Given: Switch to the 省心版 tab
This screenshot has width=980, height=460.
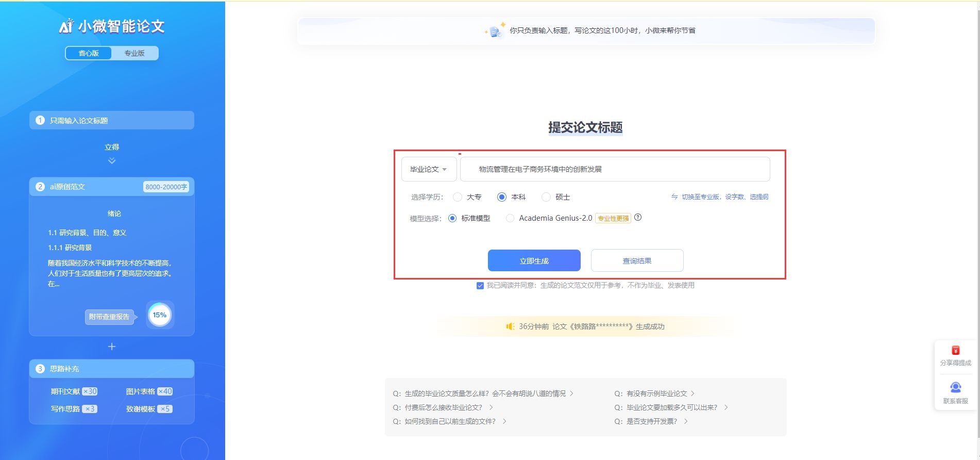Looking at the screenshot, I should point(89,53).
